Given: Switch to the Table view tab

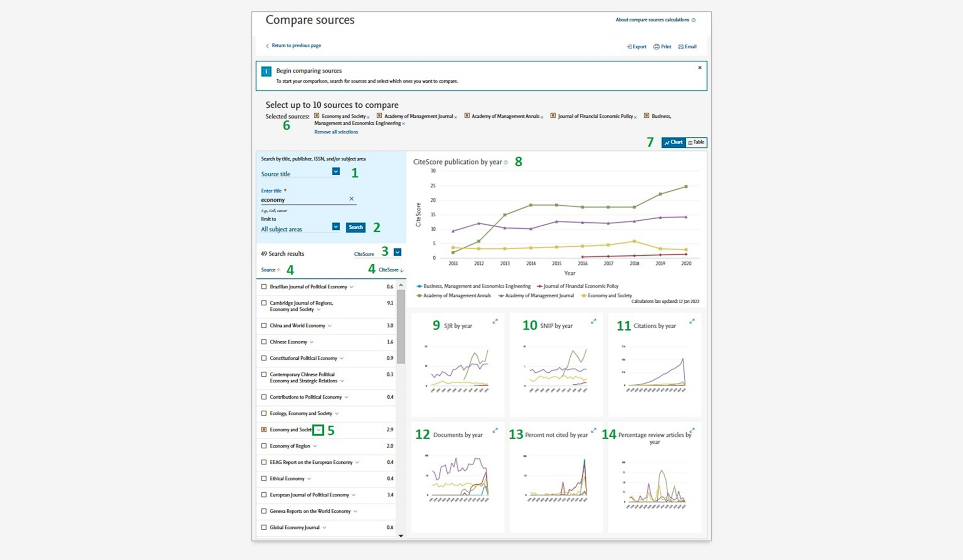Looking at the screenshot, I should pyautogui.click(x=696, y=142).
